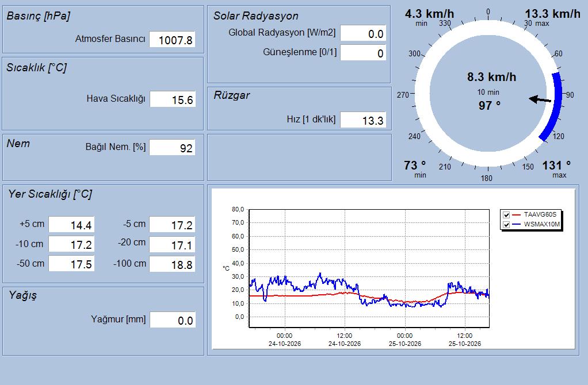The width and height of the screenshot is (588, 385).
Task: Select the Bağıl Nem value 92
Action: click(172, 147)
